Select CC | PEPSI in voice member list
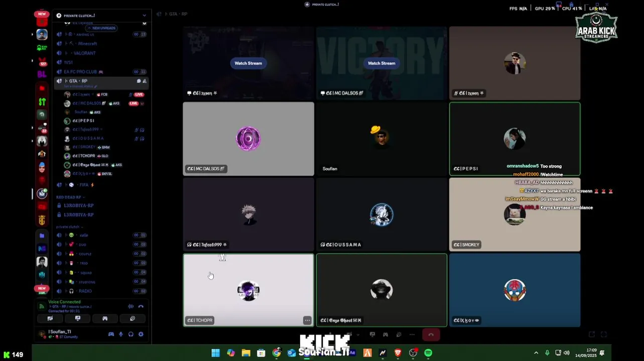Viewport: 644px width, 361px height. pyautogui.click(x=104, y=121)
